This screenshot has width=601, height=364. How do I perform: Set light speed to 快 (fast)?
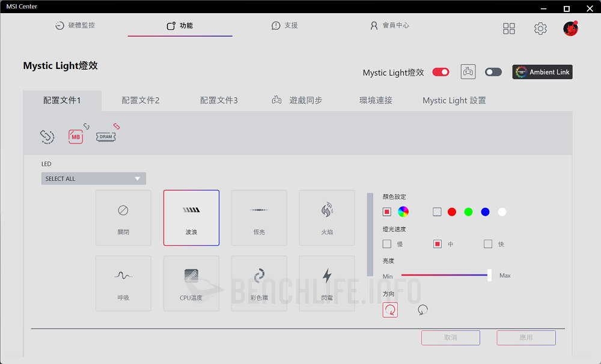[x=488, y=244]
